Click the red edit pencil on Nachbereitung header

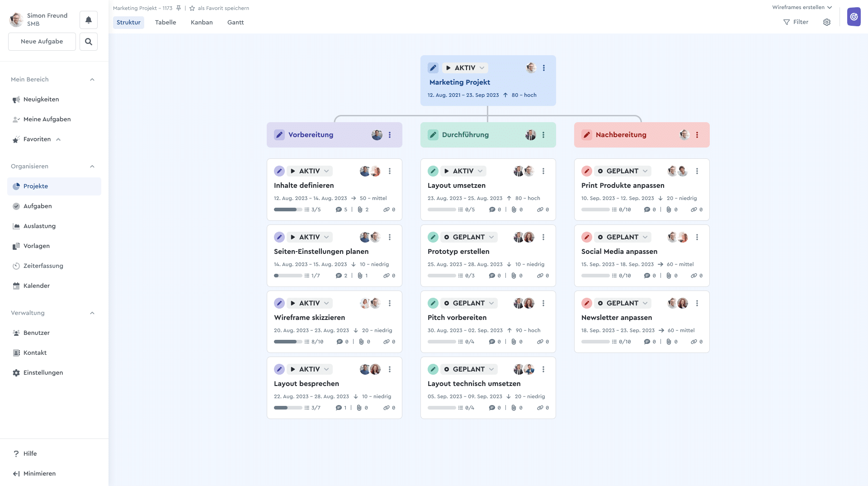[587, 135]
